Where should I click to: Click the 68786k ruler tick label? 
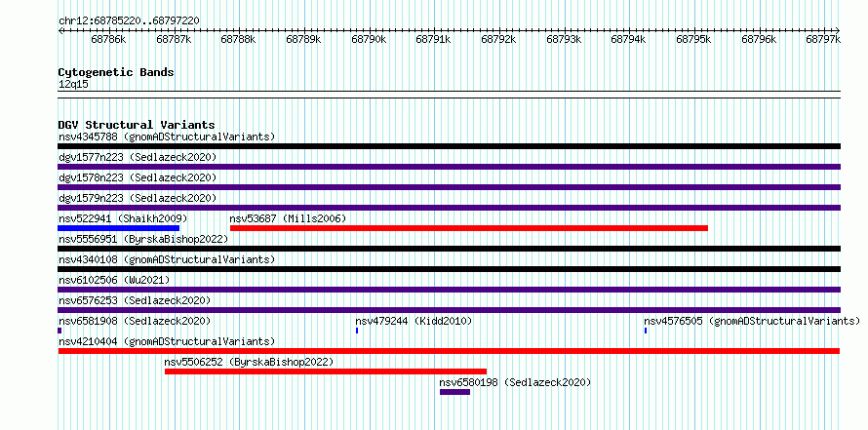pyautogui.click(x=109, y=39)
